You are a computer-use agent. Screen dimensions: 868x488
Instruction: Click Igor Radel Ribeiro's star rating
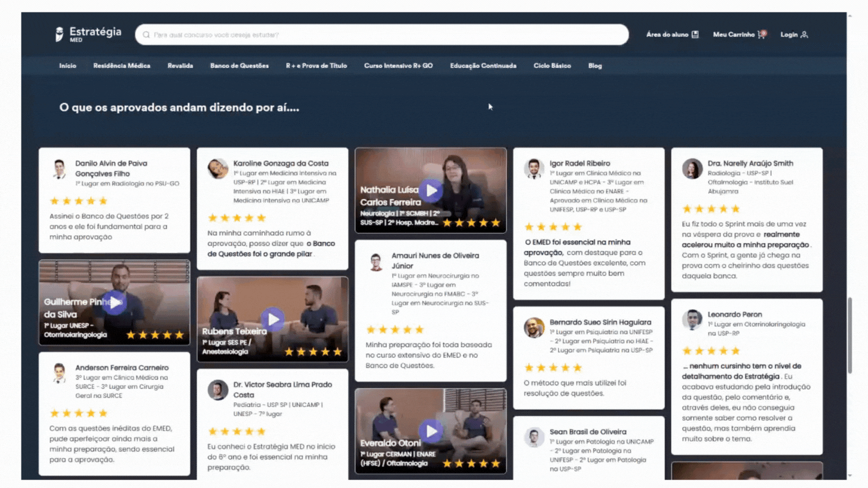pyautogui.click(x=553, y=227)
